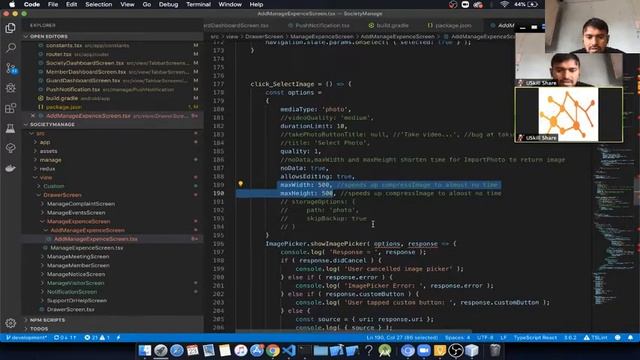Open the GitLens tree icon view

pos(11,148)
